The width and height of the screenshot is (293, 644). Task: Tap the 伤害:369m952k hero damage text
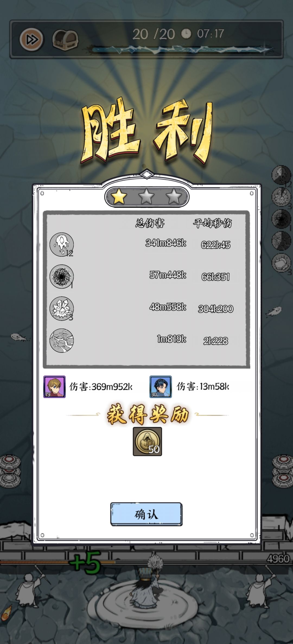coord(101,387)
